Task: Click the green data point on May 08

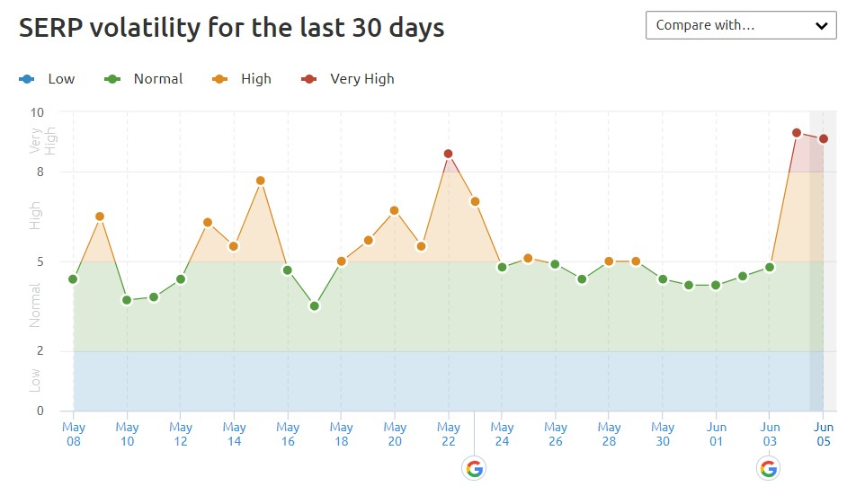Action: [73, 279]
